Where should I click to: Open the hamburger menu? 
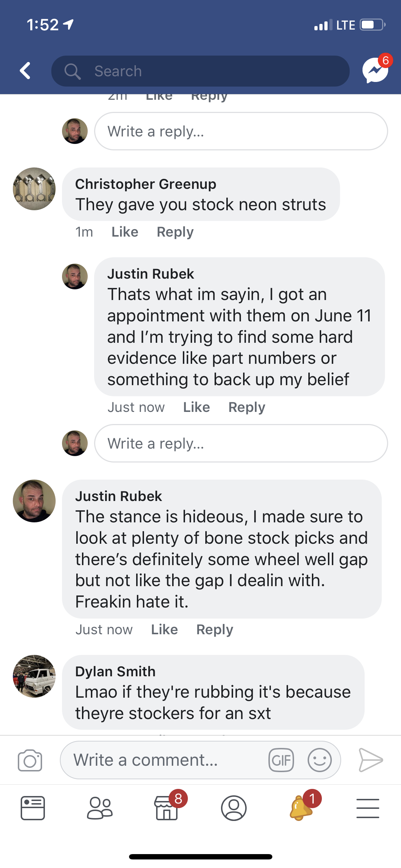tap(367, 808)
